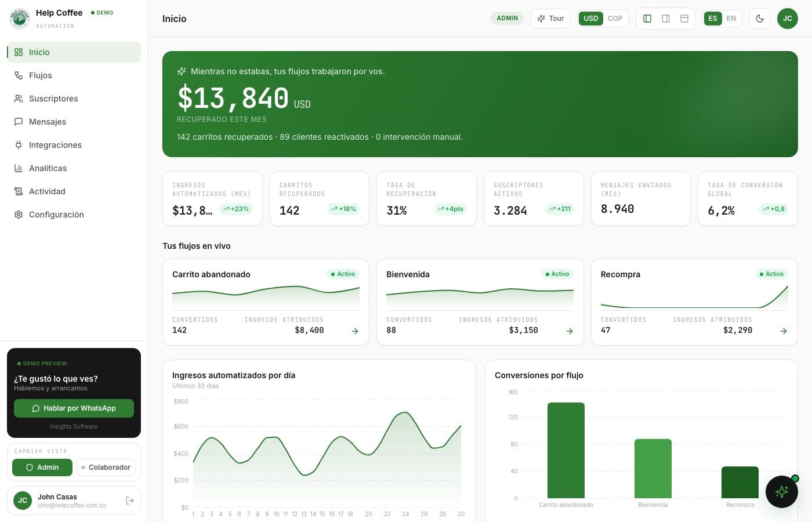Open Mensajes from the sidebar
Viewport: 812px width, 522px height.
point(74,122)
